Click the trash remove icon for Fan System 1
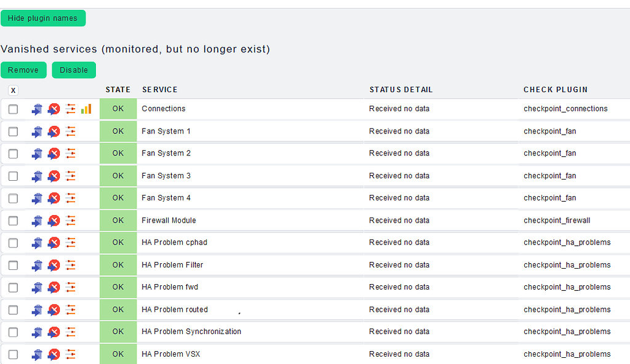Image resolution: width=630 pixels, height=364 pixels. point(37,132)
